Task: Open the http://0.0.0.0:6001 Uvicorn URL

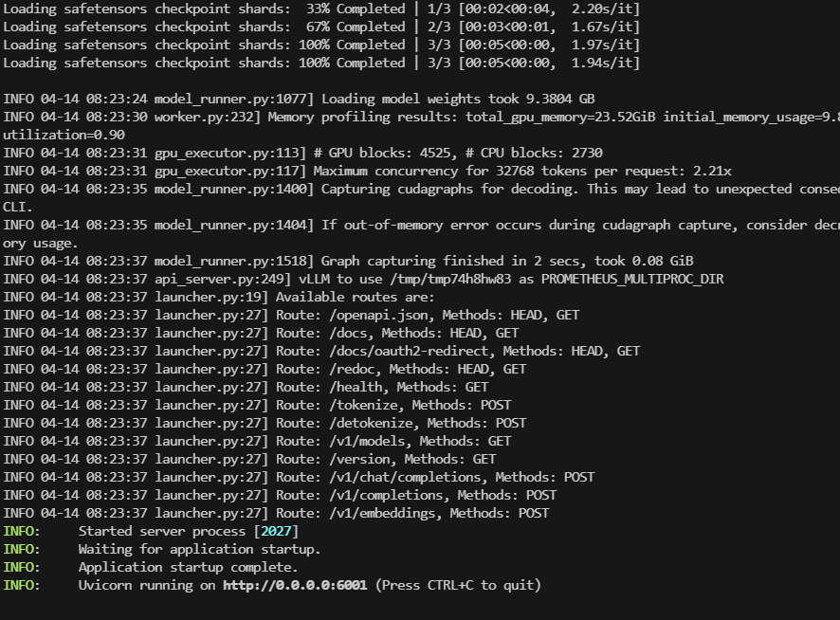Action: pyautogui.click(x=295, y=585)
